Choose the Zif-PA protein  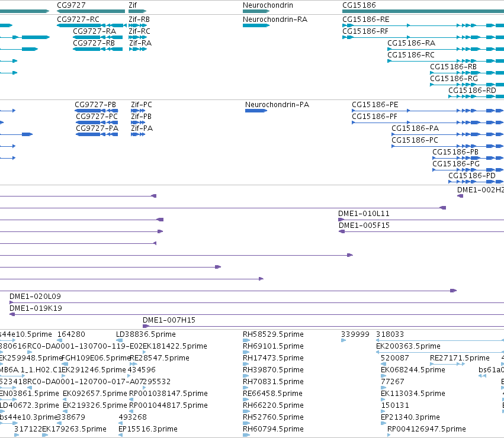pyautogui.click(x=142, y=128)
